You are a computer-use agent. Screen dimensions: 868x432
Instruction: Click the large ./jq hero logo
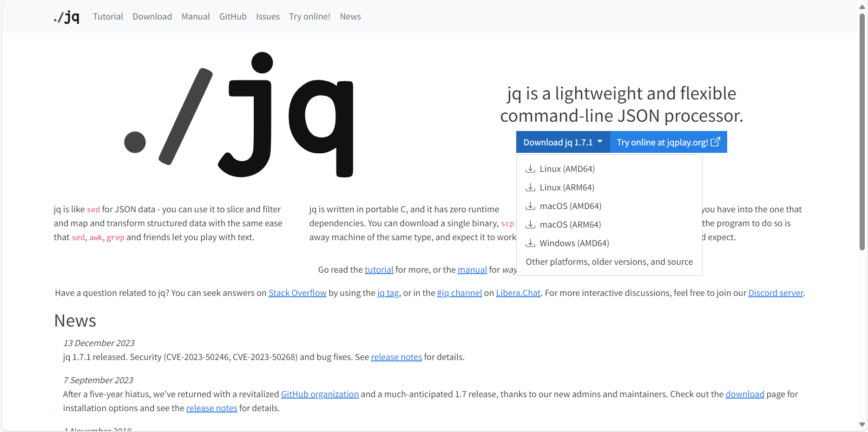coord(239,115)
